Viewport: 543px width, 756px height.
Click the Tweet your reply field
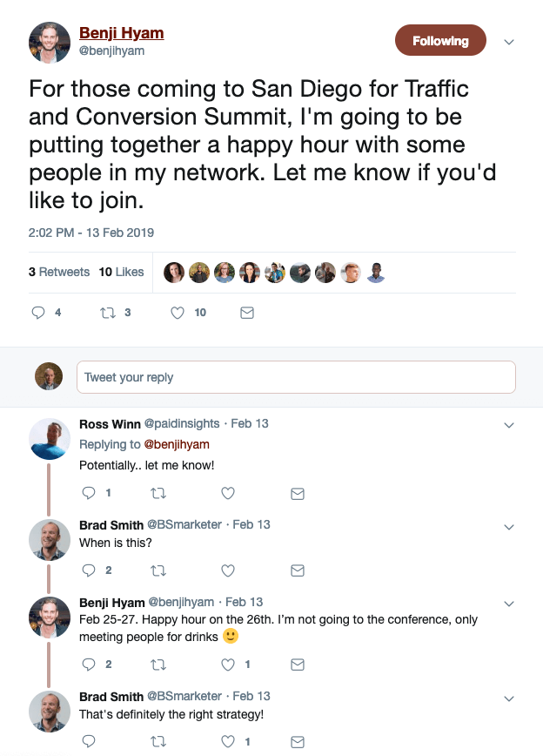(296, 377)
